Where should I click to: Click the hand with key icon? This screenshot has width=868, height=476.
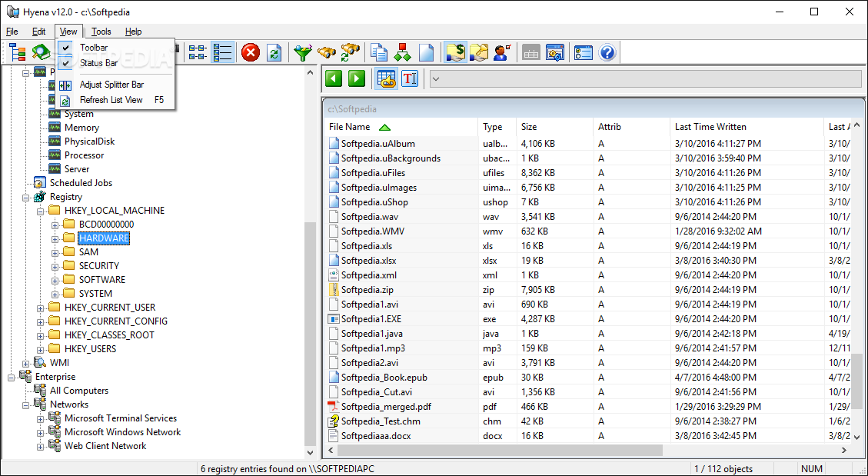478,52
